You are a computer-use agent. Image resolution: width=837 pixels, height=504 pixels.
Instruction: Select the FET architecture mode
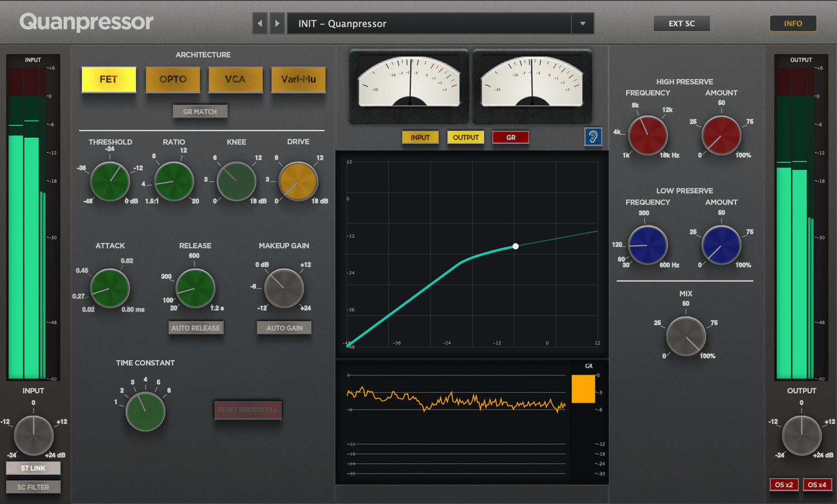click(109, 79)
